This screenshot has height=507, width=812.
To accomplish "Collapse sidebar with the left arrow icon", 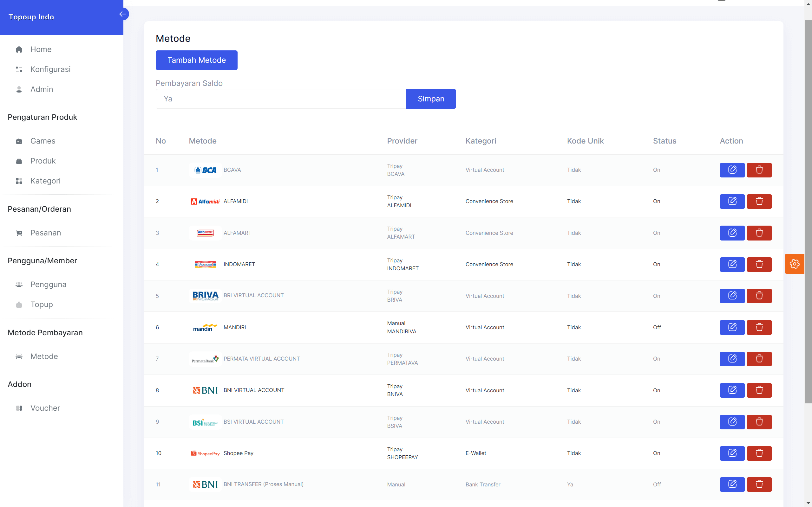I will click(x=123, y=14).
